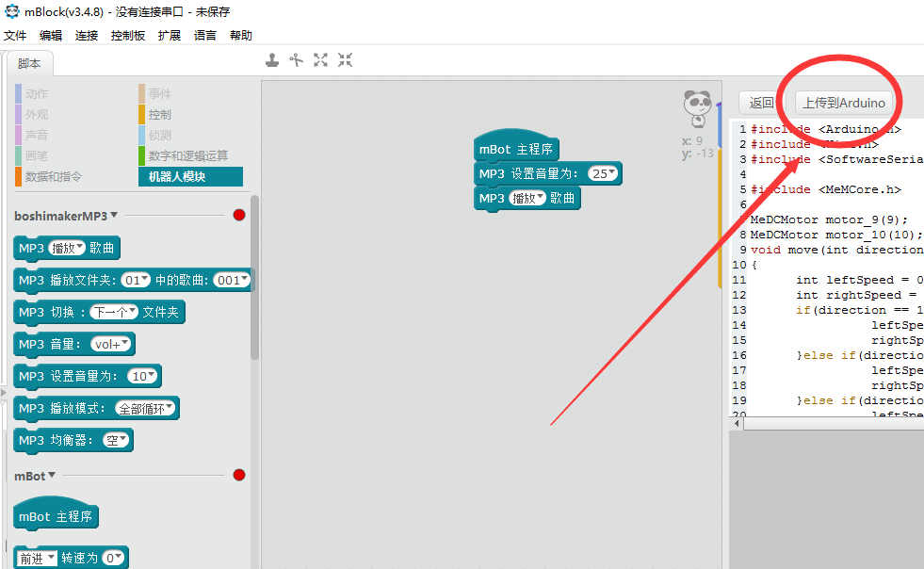Viewport: 924px width, 569px height.
Task: Open 播放 dropdown in script MP3 block
Action: (x=527, y=198)
